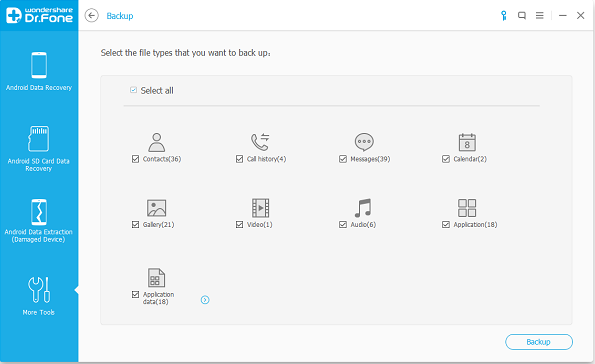This screenshot has height=364, width=595.
Task: Click the Contacts(36) label
Action: 162,159
